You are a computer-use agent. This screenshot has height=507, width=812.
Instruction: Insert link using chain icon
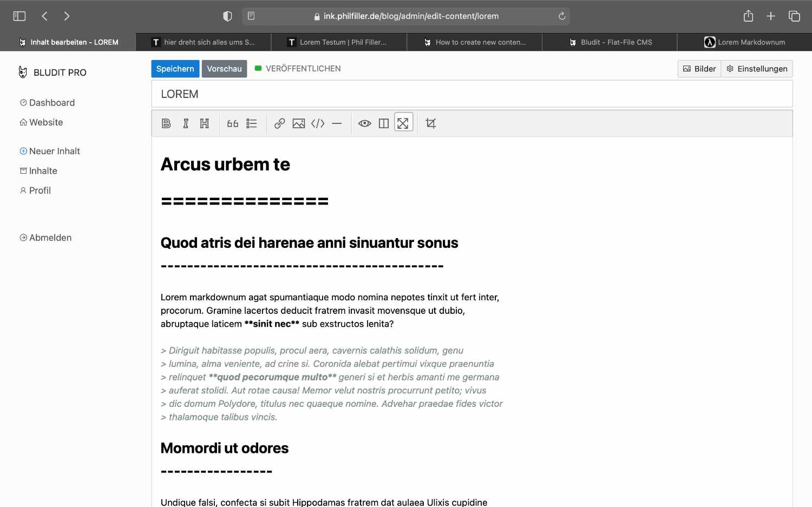(279, 123)
